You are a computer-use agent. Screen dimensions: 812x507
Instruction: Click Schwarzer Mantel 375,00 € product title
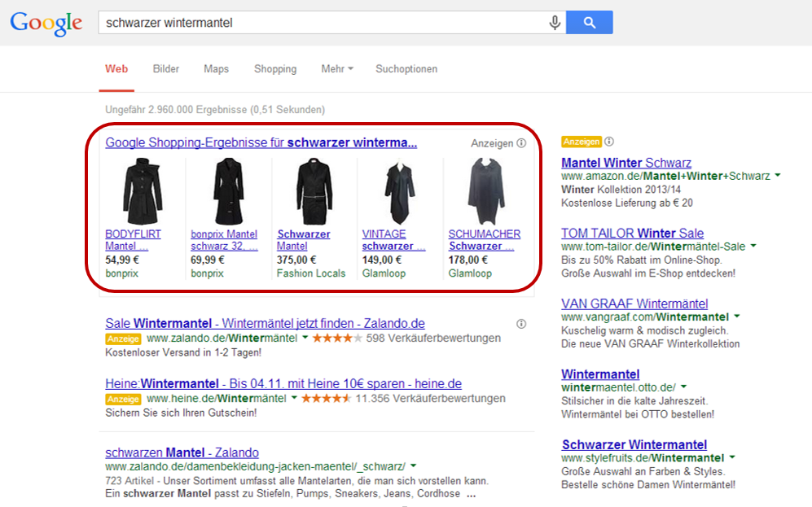pyautogui.click(x=304, y=240)
